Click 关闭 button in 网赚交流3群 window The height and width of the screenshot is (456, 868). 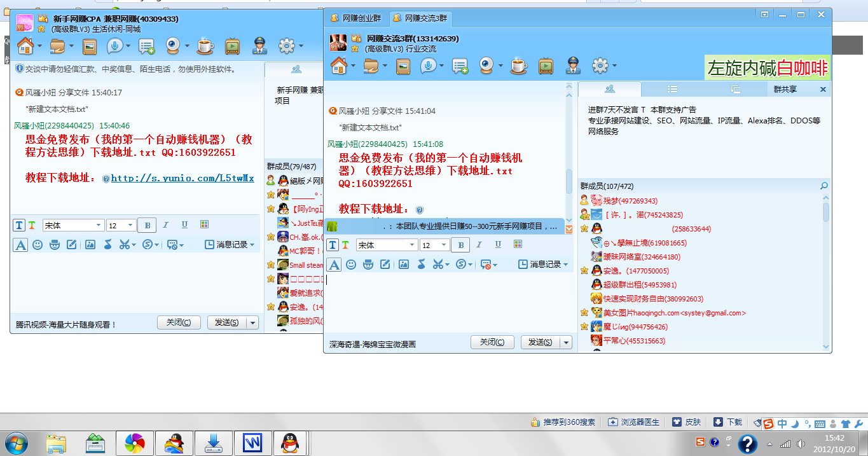coord(492,342)
